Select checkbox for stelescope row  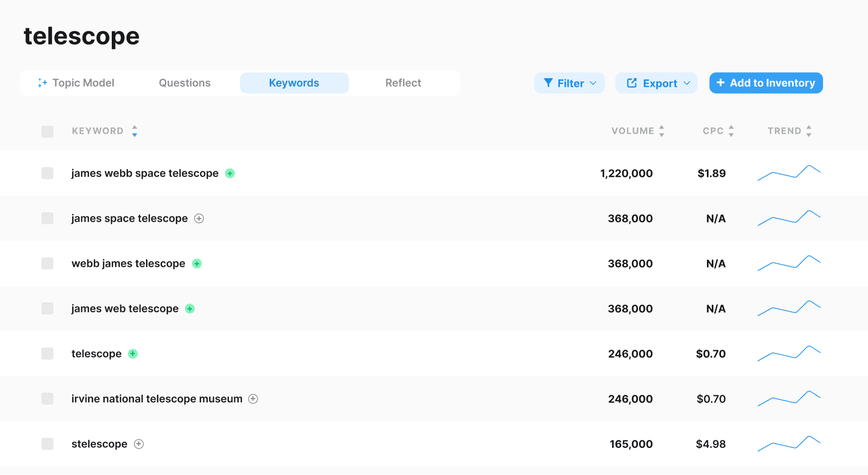(x=48, y=444)
